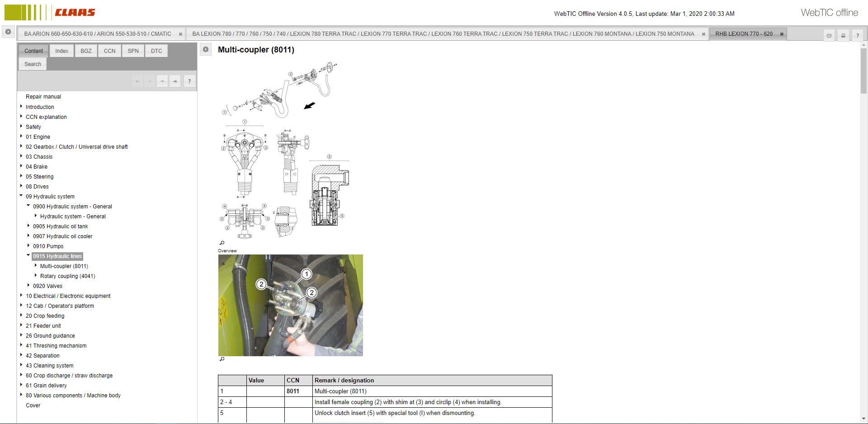Open help via the question mark icon top right

point(858,35)
